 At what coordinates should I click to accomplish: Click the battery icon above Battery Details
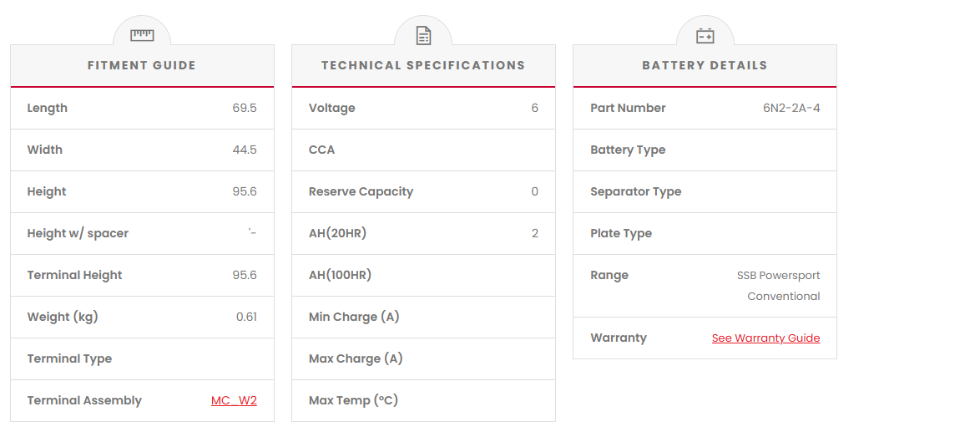click(705, 35)
